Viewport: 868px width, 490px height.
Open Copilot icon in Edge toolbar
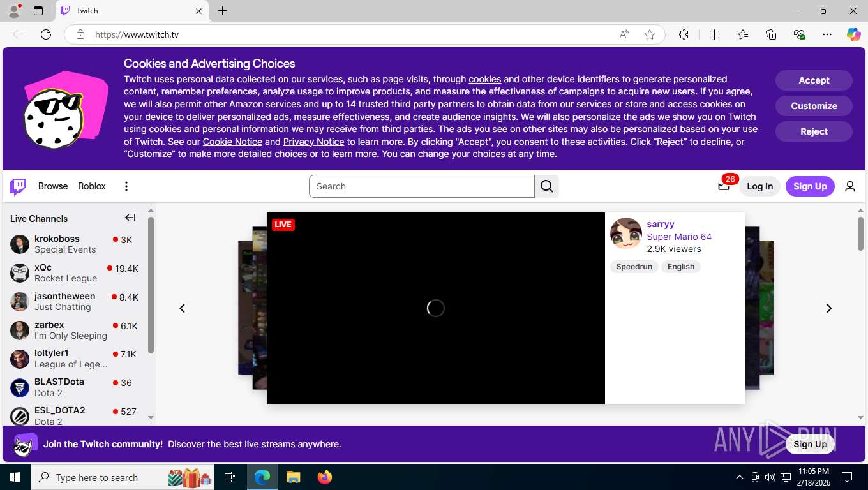854,34
